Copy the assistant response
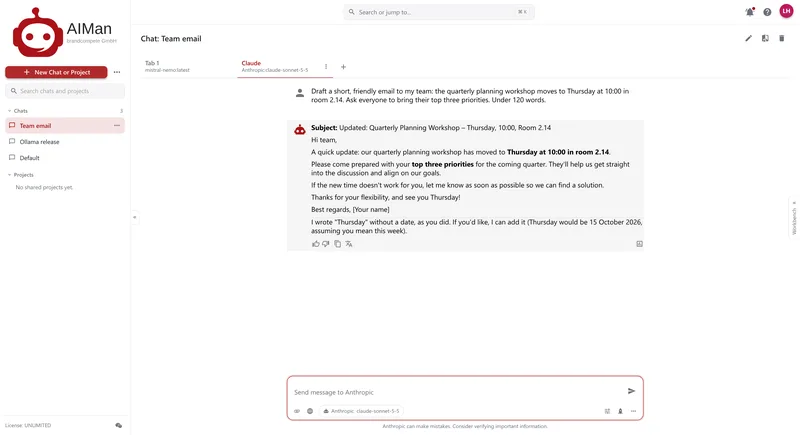The width and height of the screenshot is (800, 435). click(x=337, y=244)
